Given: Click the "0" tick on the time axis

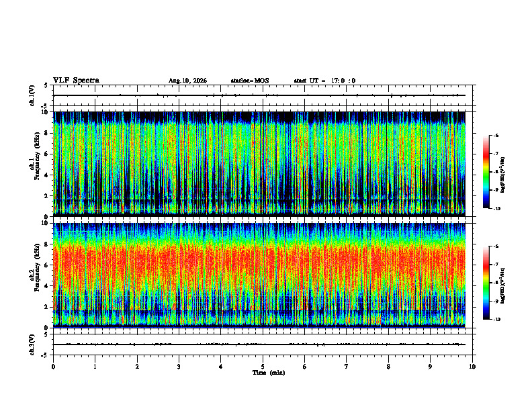Looking at the screenshot, I should point(53,367).
